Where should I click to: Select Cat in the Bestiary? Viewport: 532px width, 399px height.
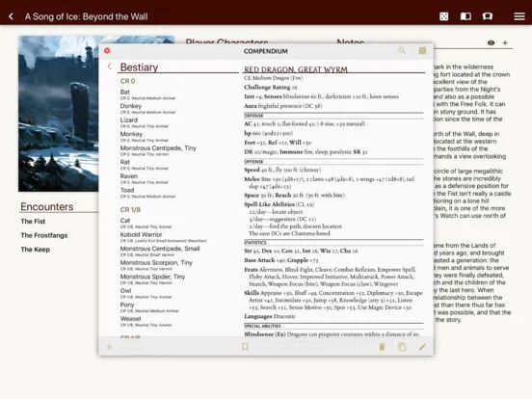tap(146, 223)
